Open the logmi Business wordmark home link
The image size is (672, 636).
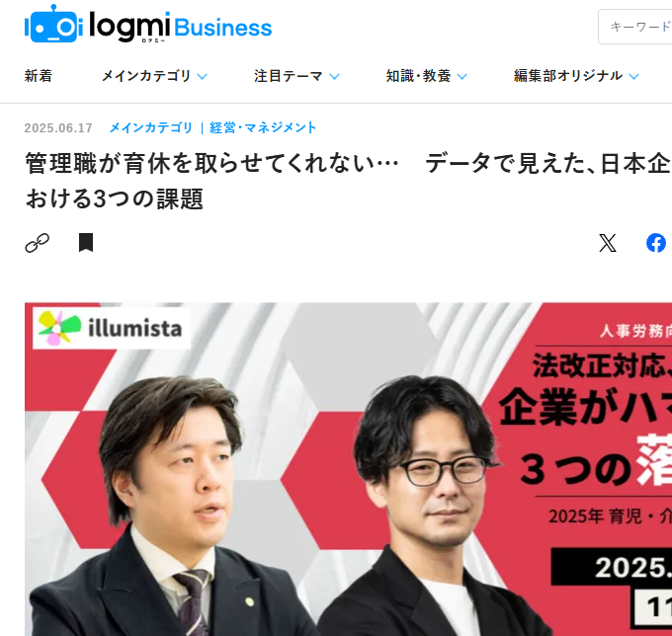tap(181, 27)
